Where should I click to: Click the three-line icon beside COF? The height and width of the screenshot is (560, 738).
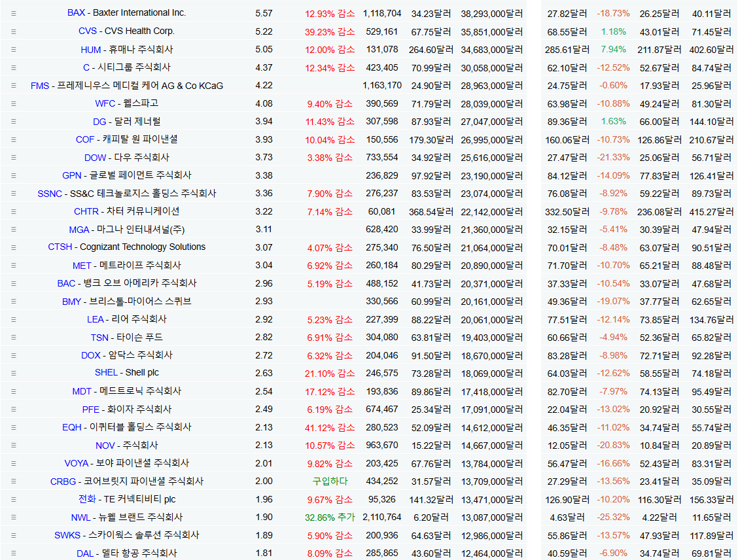point(13,139)
